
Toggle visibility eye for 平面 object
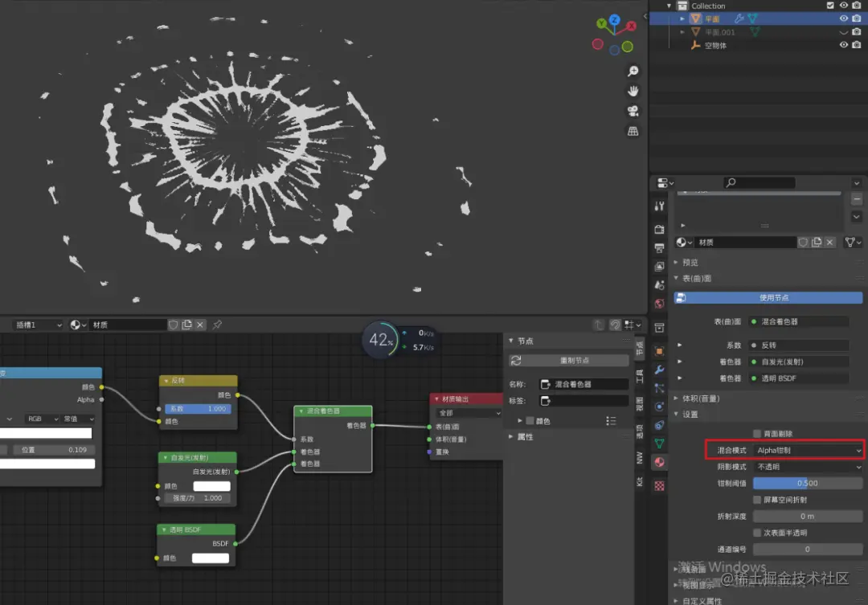pyautogui.click(x=844, y=18)
